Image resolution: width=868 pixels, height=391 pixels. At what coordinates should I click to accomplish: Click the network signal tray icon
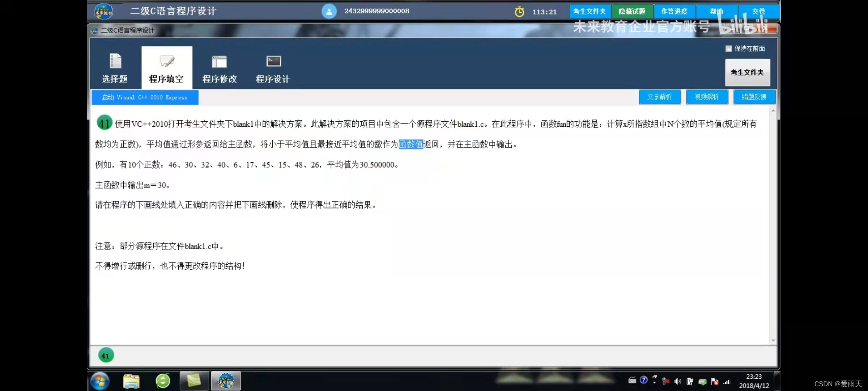tap(727, 382)
